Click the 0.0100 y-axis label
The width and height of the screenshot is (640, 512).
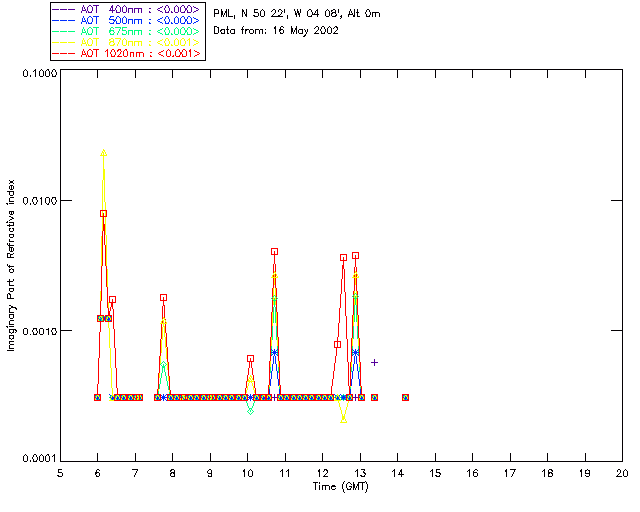[40, 201]
